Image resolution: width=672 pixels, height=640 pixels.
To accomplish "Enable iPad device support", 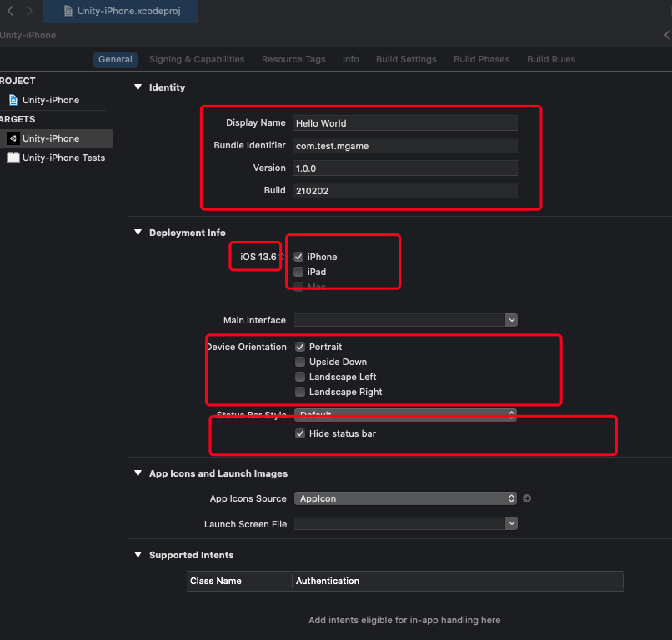I will tap(298, 272).
